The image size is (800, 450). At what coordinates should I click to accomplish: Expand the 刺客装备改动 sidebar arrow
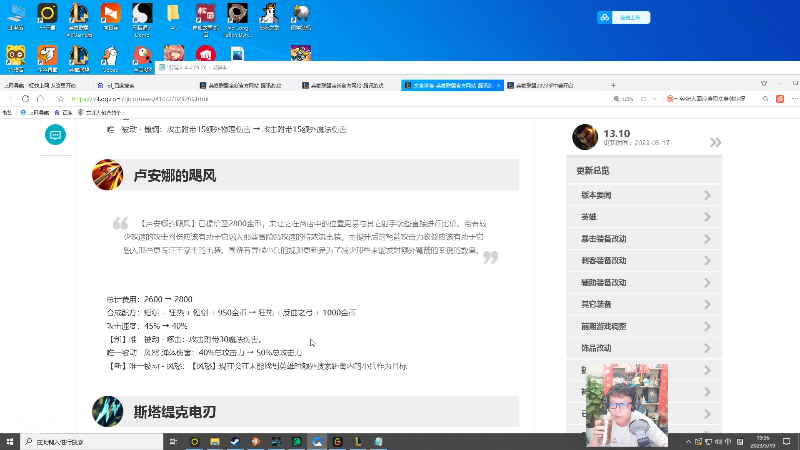pos(707,261)
